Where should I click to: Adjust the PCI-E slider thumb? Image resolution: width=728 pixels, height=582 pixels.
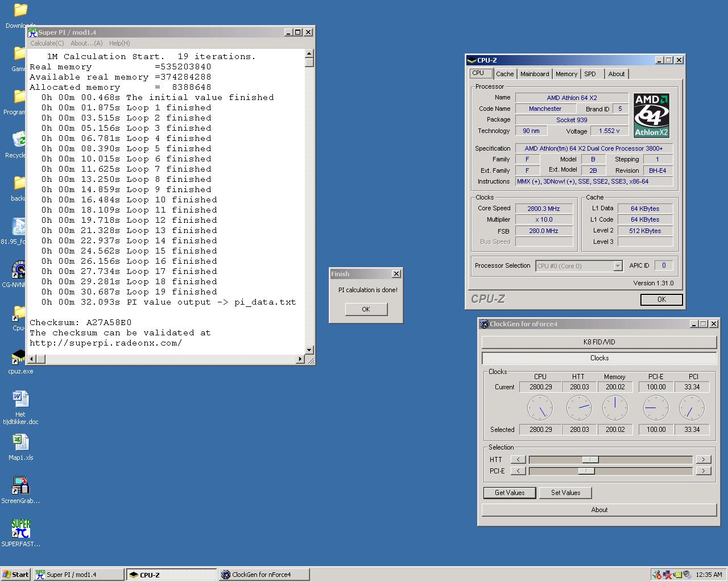click(586, 471)
